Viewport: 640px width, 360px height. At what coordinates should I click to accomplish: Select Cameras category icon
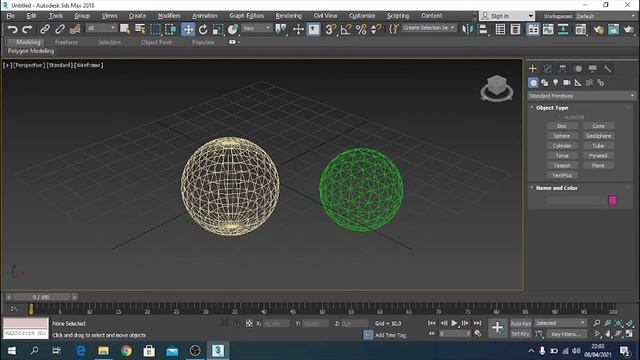567,83
